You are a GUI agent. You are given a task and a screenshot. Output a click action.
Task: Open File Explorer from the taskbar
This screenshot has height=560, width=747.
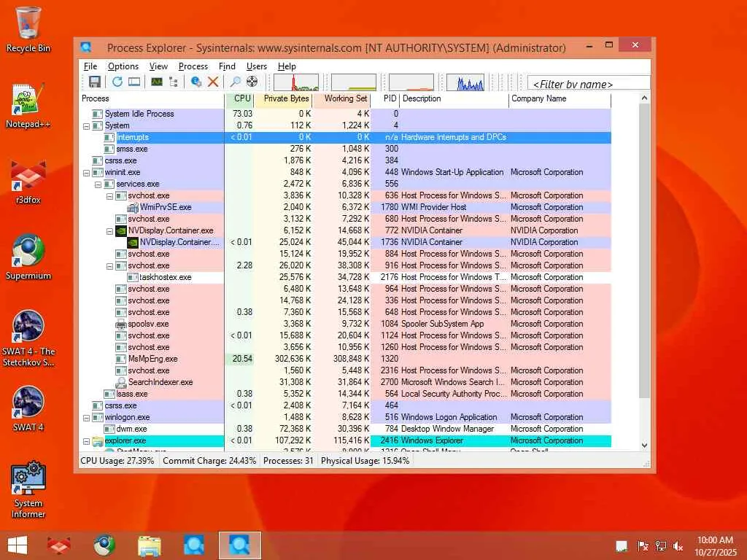(149, 545)
